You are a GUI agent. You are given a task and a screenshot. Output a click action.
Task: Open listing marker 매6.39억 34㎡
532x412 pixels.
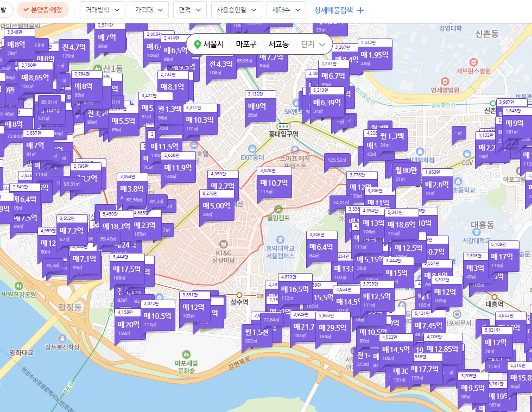click(x=327, y=103)
